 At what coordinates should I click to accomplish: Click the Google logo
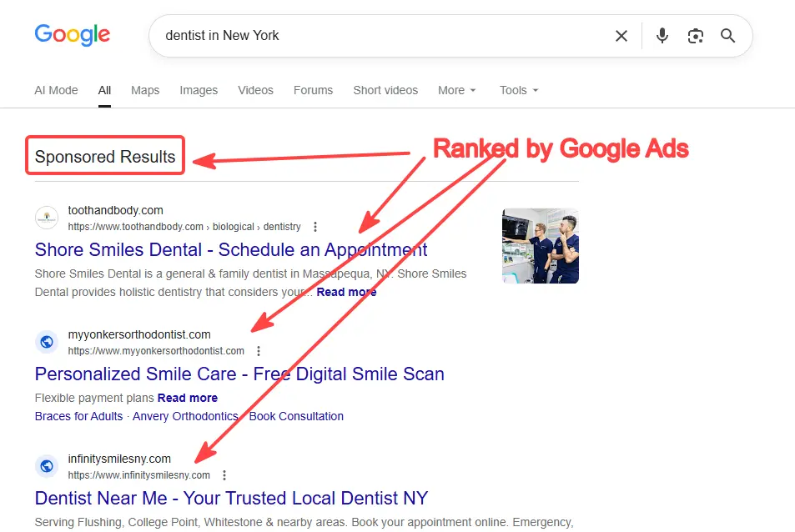click(72, 35)
